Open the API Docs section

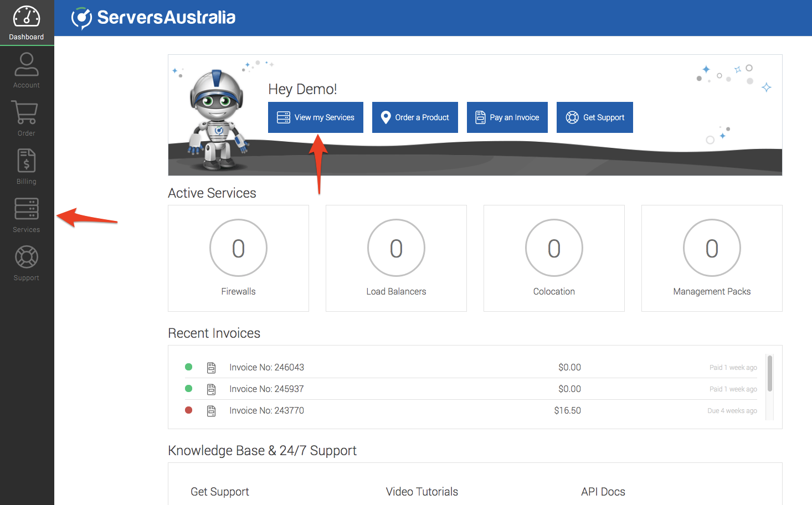pos(603,492)
